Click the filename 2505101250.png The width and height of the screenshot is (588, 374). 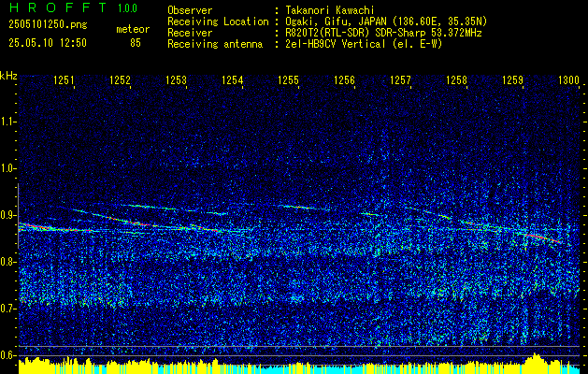[48, 25]
